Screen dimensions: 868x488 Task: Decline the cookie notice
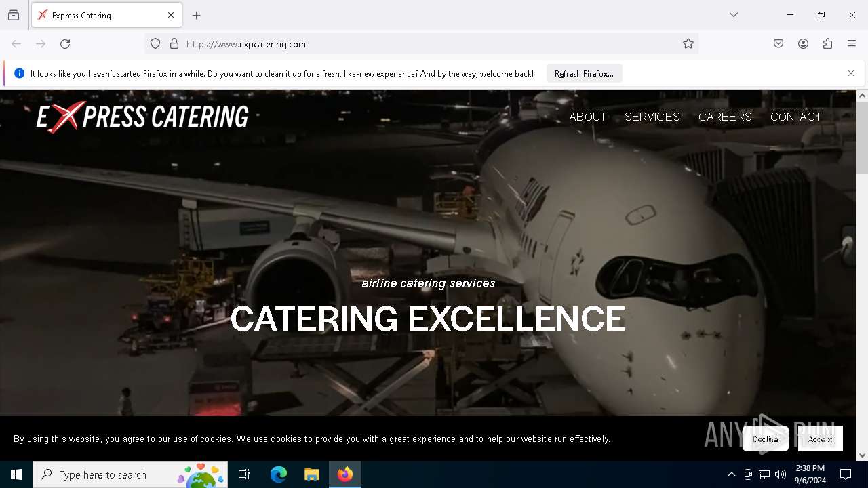[766, 439]
